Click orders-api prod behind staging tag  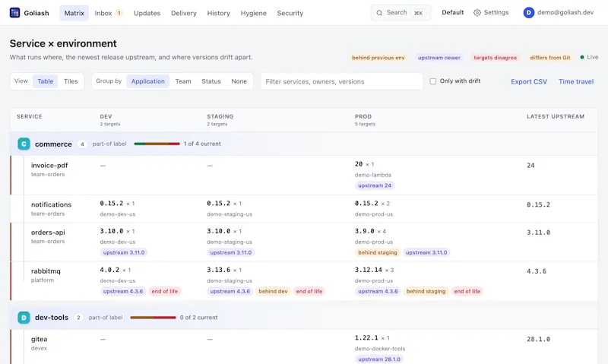click(x=377, y=252)
